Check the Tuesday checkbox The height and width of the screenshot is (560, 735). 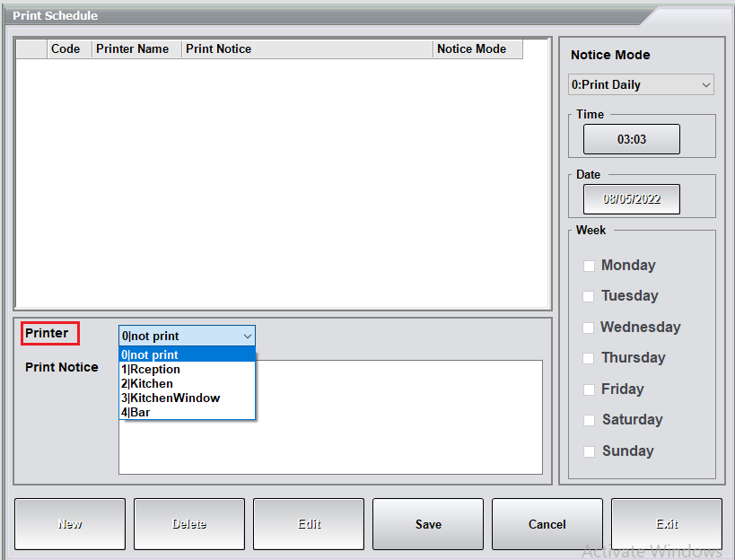pos(589,296)
